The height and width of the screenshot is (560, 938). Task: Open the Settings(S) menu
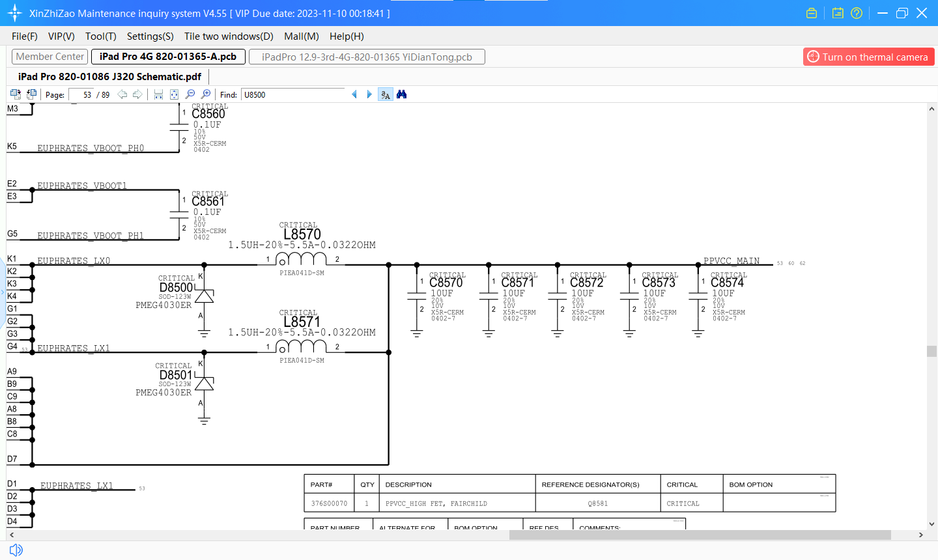[150, 36]
